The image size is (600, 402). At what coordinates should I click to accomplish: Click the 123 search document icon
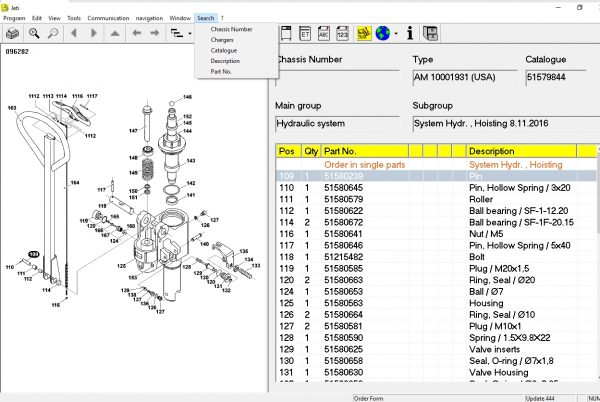[x=342, y=34]
